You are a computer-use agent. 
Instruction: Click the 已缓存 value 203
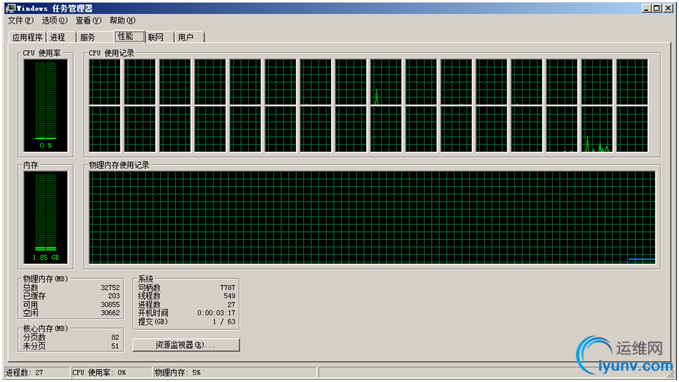coord(114,296)
